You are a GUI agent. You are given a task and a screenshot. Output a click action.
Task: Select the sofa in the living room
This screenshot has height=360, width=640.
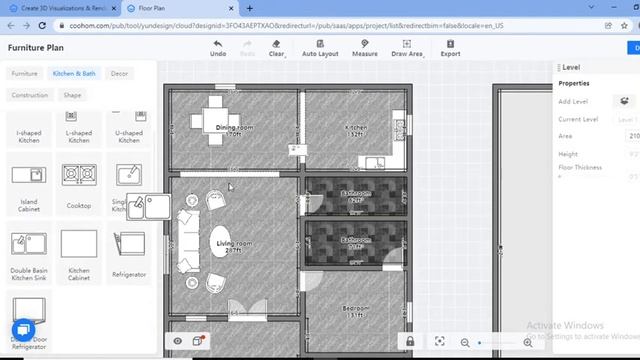pos(189,242)
